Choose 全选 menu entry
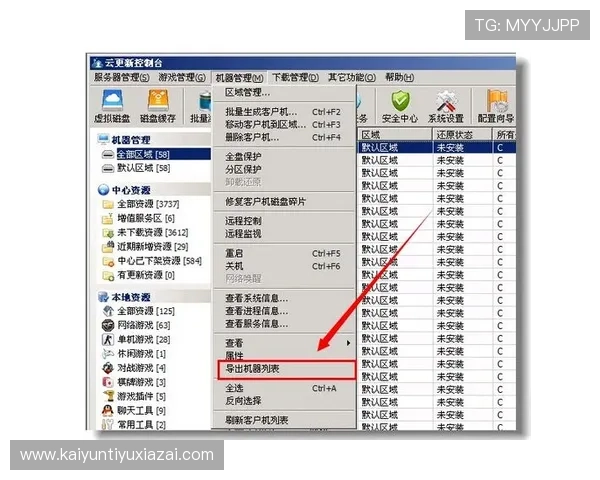Screen dimensions: 600x480 point(284,388)
